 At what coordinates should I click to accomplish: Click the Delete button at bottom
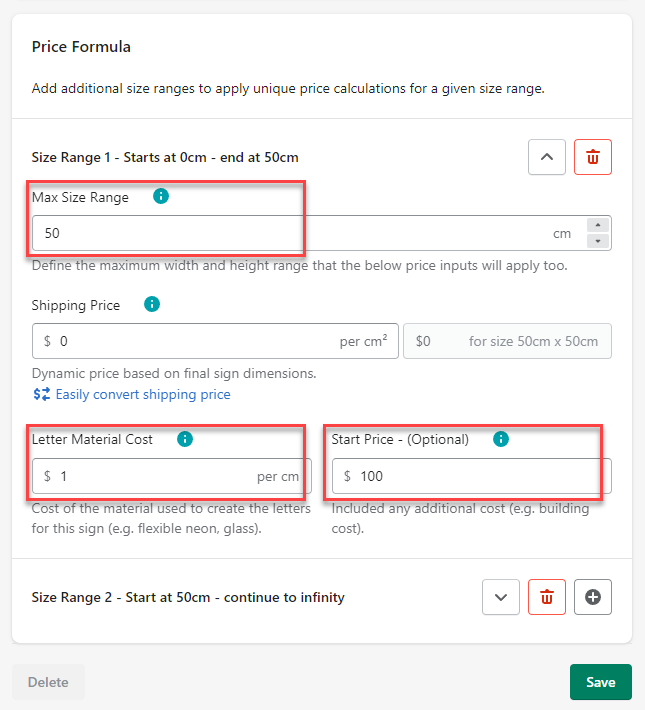click(x=48, y=682)
